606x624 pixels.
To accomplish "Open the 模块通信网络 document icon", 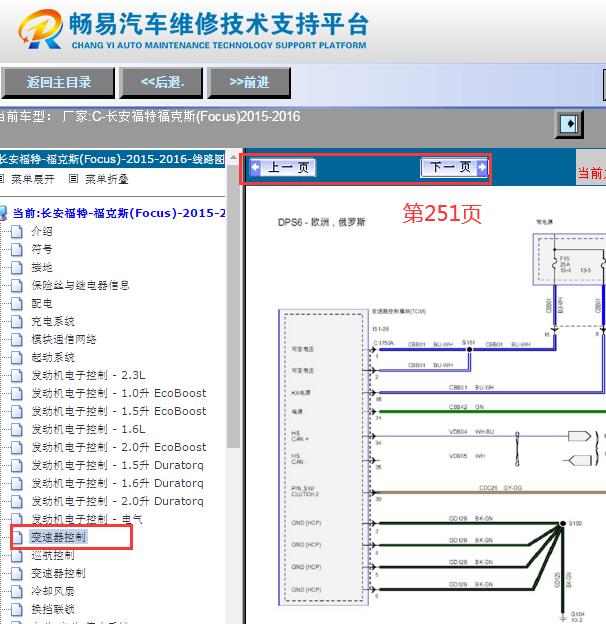I will 17,339.
